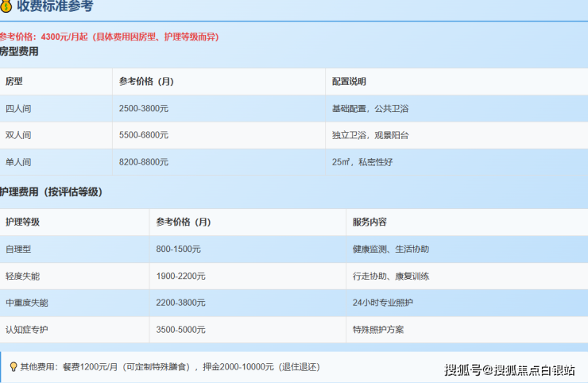Select the red 参考价格 4300元/月起 notice
The image size is (588, 383).
(109, 37)
